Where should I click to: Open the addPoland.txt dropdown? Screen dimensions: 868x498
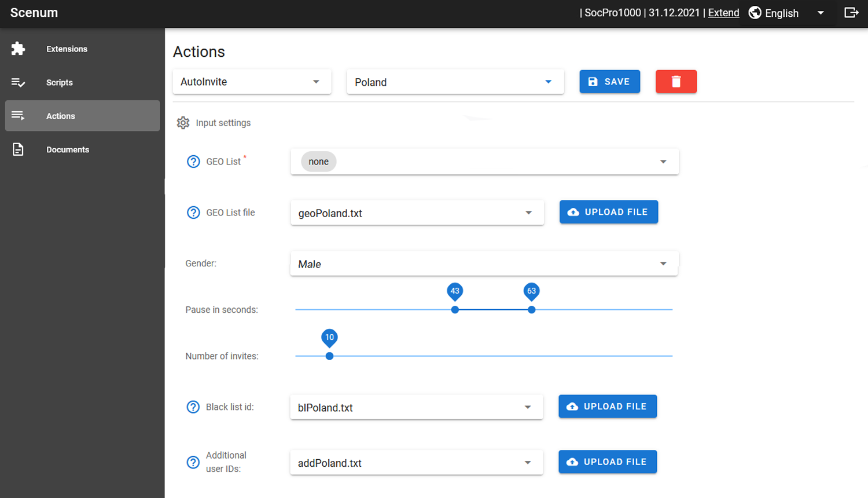click(417, 463)
